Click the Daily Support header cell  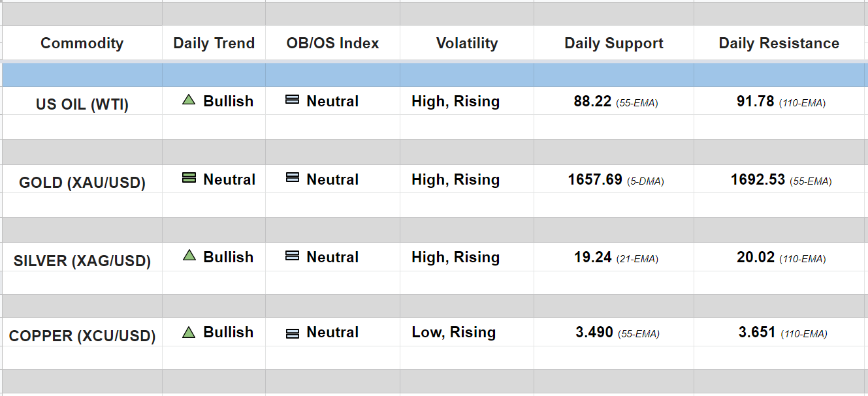[x=613, y=43]
